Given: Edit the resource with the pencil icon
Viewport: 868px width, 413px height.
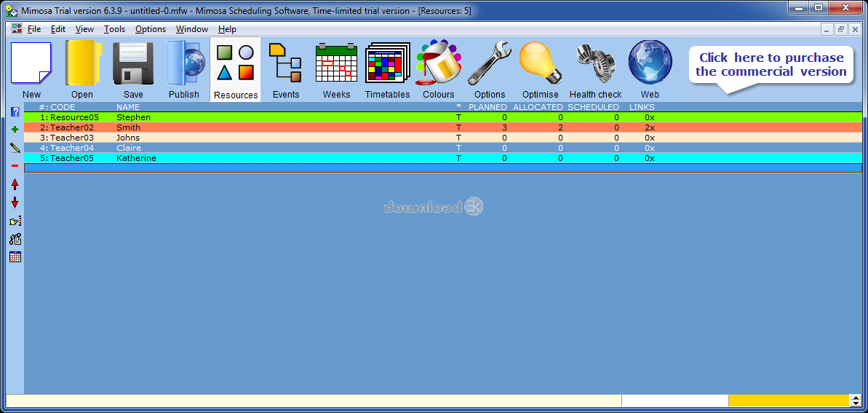Looking at the screenshot, I should click(15, 148).
